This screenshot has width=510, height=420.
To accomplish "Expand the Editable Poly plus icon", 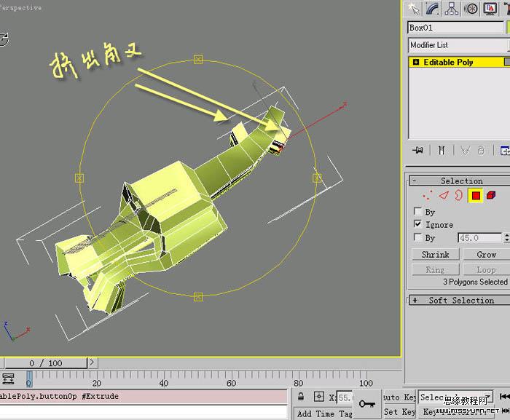I will coord(416,62).
